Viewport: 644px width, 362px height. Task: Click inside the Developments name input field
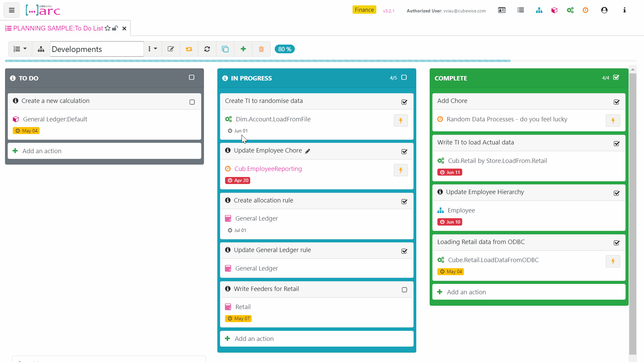[x=97, y=49]
